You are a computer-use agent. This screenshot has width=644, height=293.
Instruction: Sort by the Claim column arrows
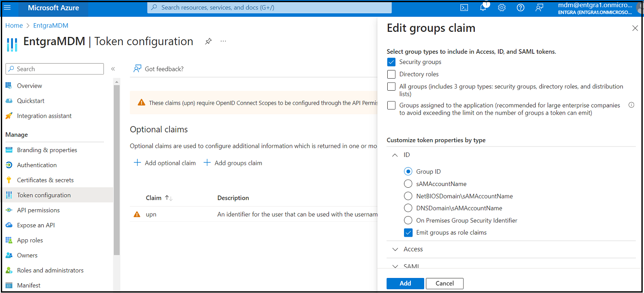tap(169, 198)
